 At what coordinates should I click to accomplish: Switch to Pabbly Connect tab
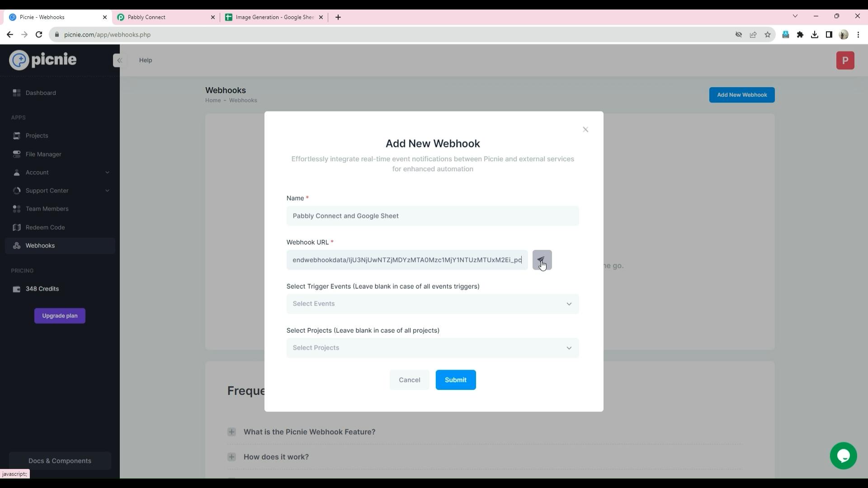coord(165,17)
